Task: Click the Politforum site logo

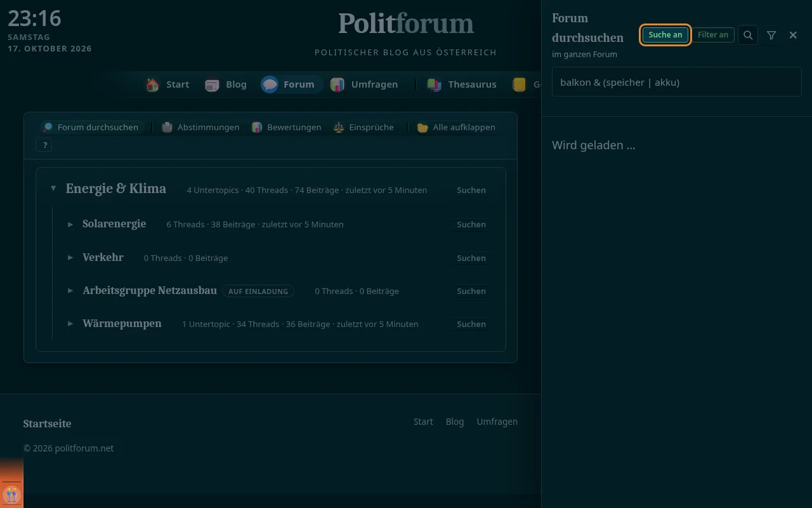Action: click(406, 24)
